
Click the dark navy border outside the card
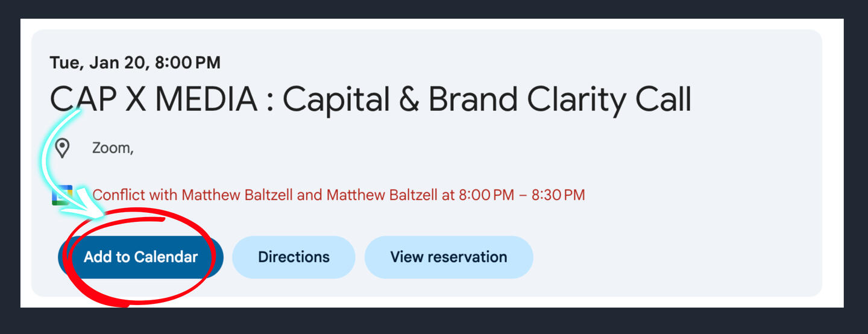click(434, 321)
